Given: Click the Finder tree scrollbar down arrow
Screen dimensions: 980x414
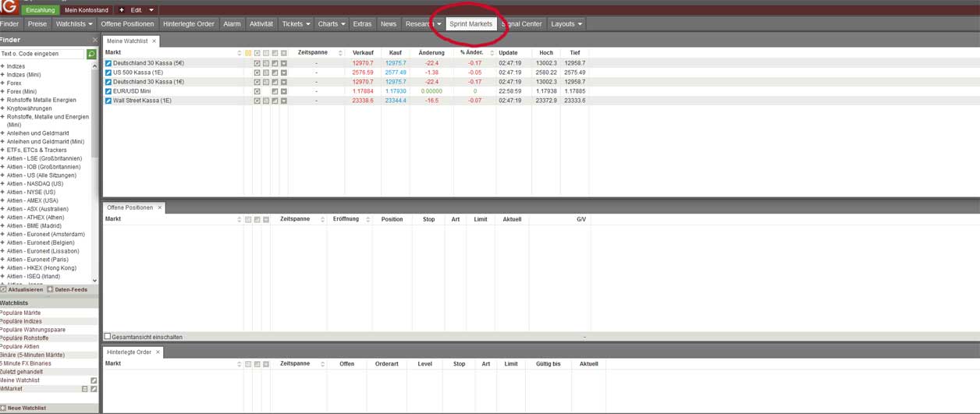Looking at the screenshot, I should [95, 280].
